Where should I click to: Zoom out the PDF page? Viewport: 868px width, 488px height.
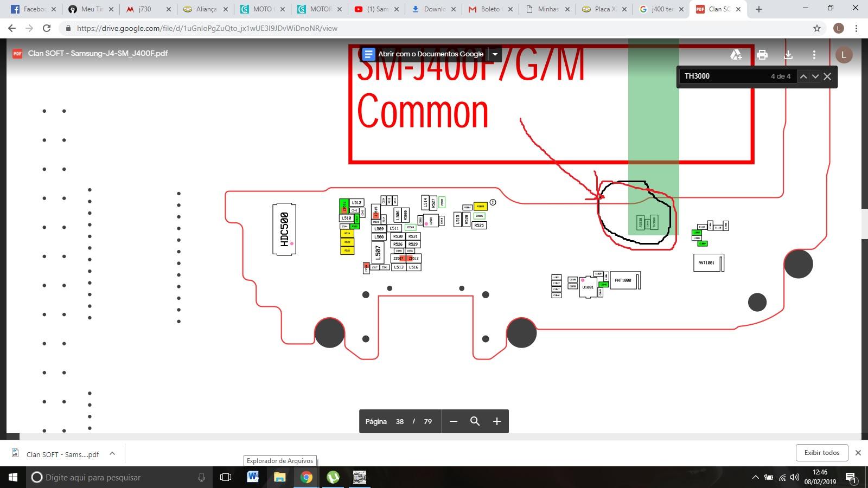(x=454, y=421)
